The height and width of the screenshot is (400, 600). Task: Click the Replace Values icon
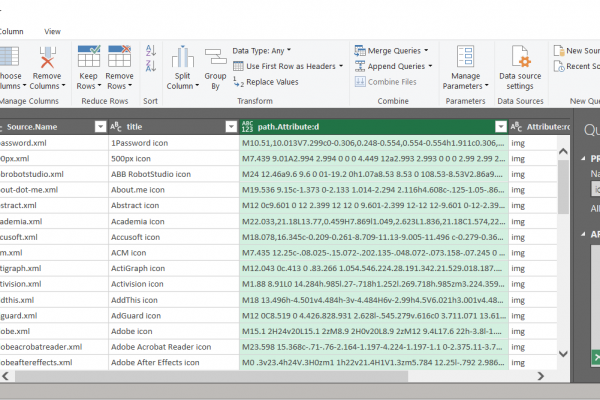(x=238, y=82)
